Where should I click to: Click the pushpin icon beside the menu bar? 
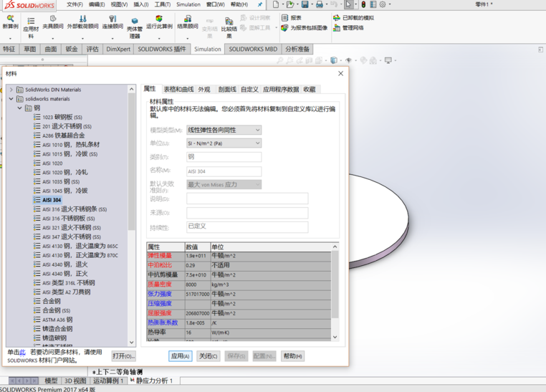[260, 4]
